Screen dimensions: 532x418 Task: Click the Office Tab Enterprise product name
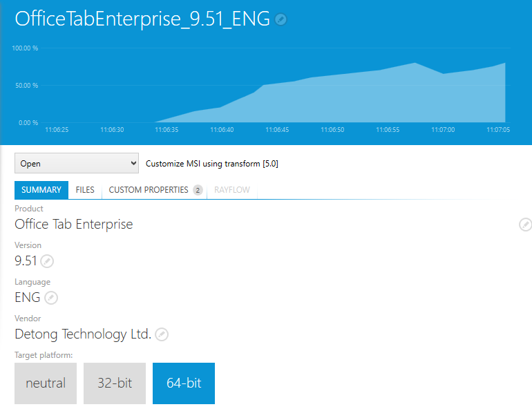point(74,225)
